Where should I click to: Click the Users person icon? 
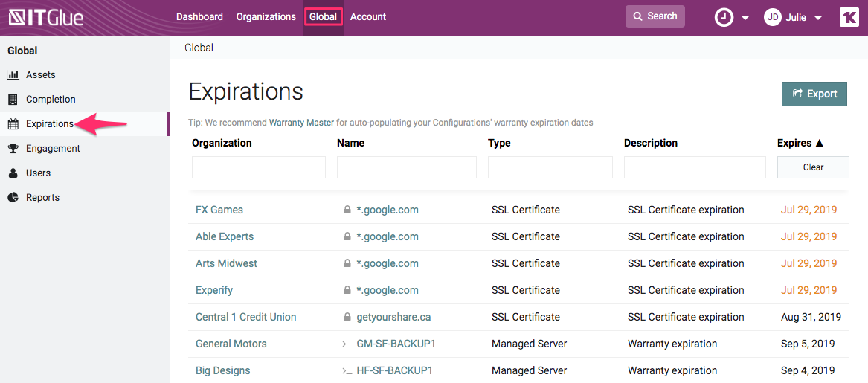pyautogui.click(x=13, y=173)
